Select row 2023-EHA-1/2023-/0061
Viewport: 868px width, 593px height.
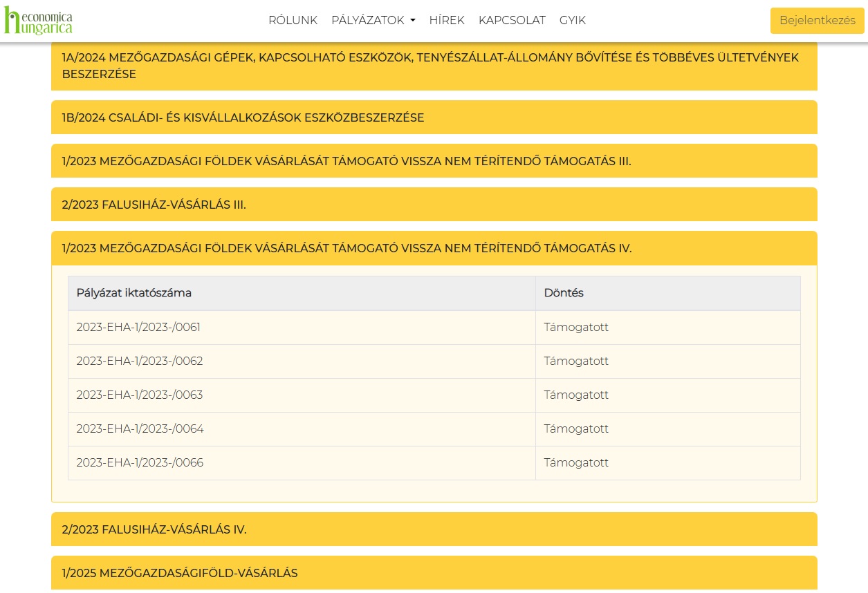[138, 328]
